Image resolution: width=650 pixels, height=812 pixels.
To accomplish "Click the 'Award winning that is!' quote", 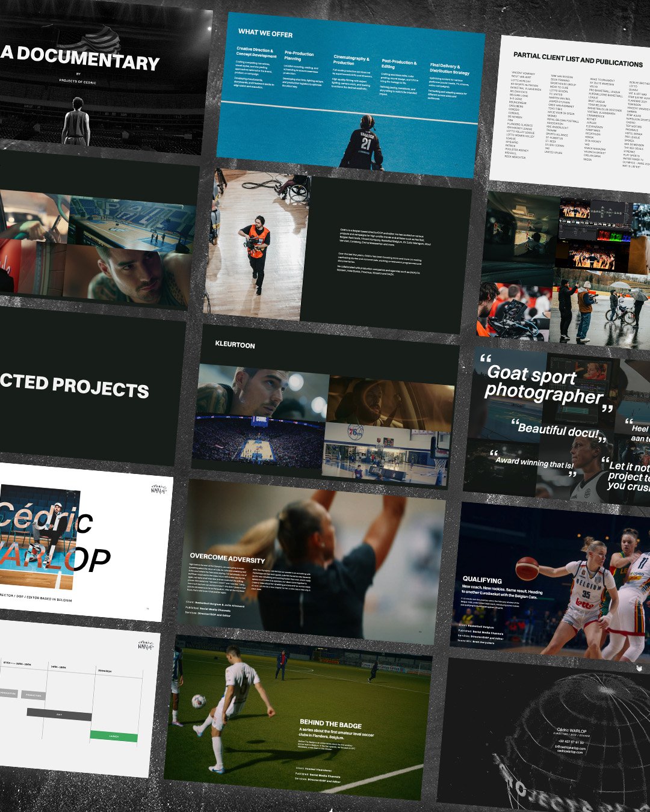I will (x=534, y=461).
